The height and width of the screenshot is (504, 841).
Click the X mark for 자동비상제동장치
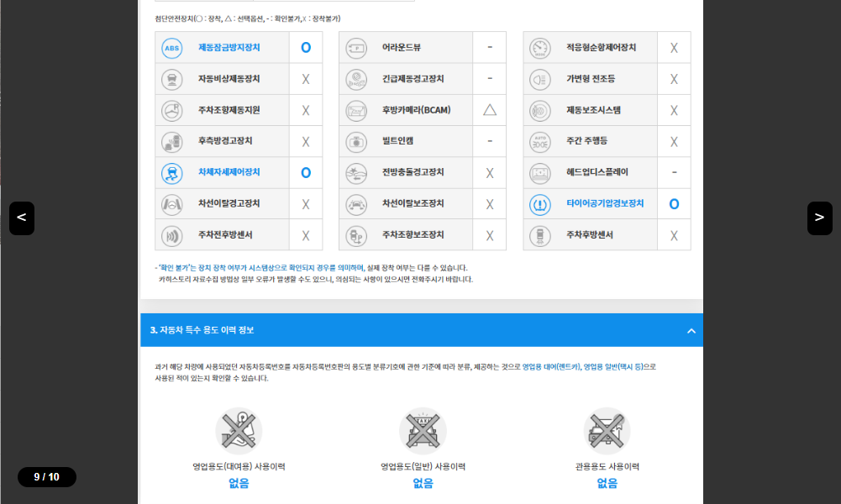[x=306, y=79]
